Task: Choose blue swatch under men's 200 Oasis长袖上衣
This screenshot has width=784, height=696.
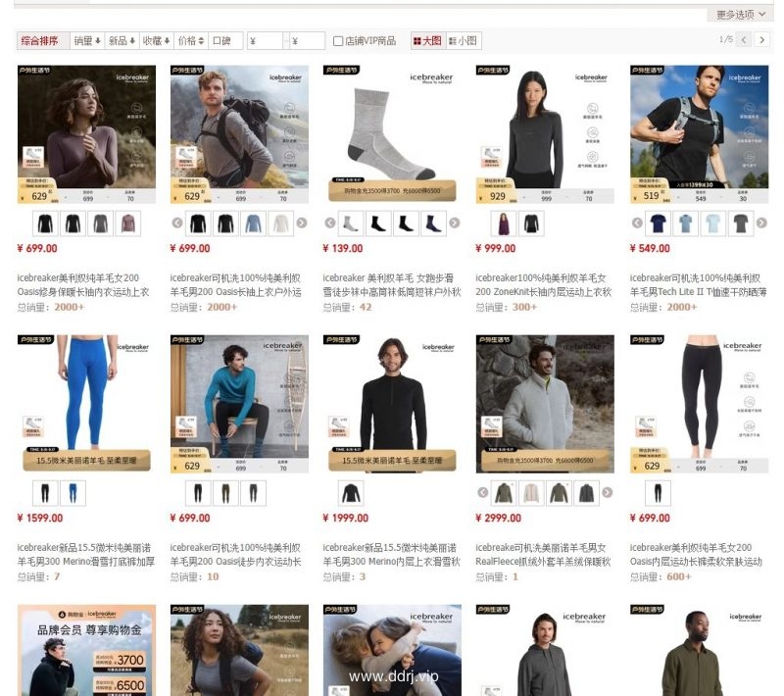Action: 254,224
